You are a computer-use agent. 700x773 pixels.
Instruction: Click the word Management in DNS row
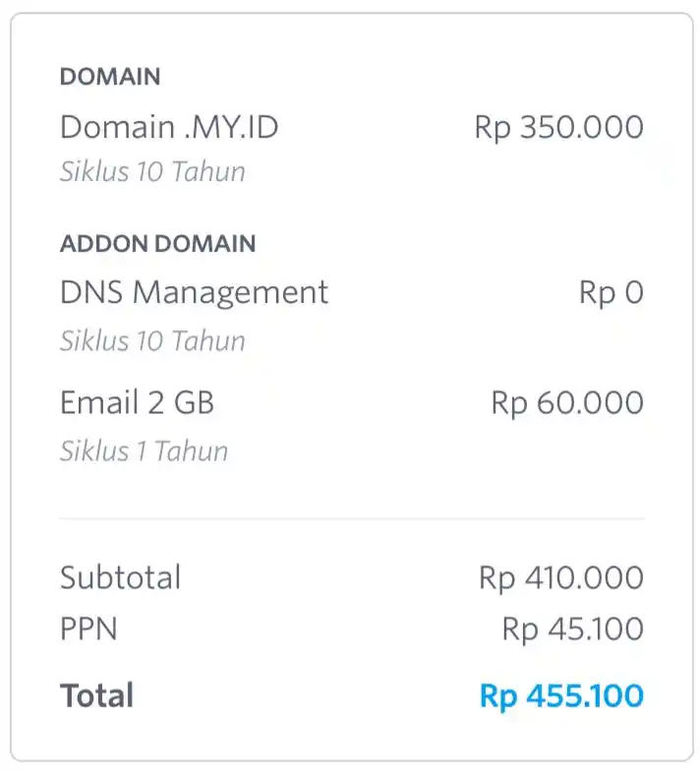(230, 293)
